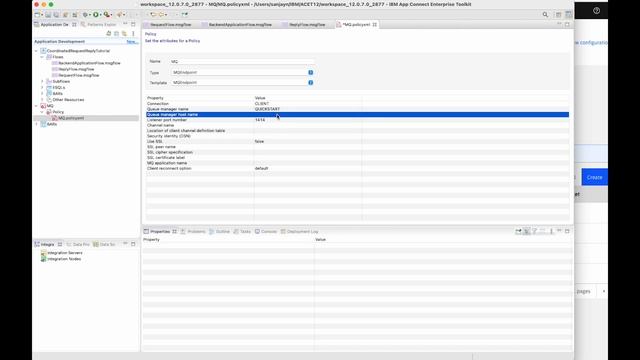640x360 pixels.
Task: Expand the Subflows folder
Action: pyautogui.click(x=42, y=82)
